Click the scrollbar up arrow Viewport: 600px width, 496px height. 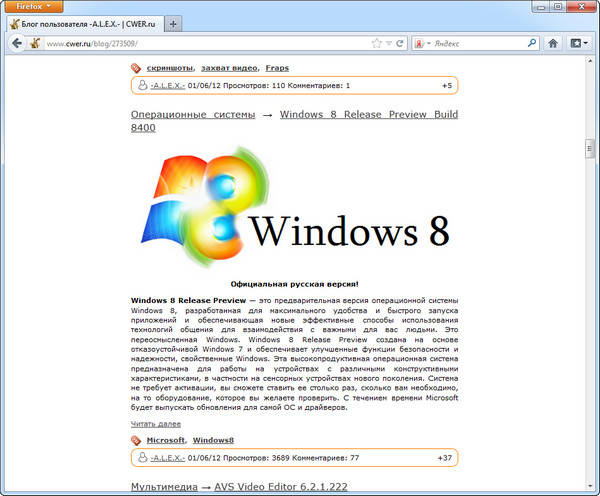(590, 61)
